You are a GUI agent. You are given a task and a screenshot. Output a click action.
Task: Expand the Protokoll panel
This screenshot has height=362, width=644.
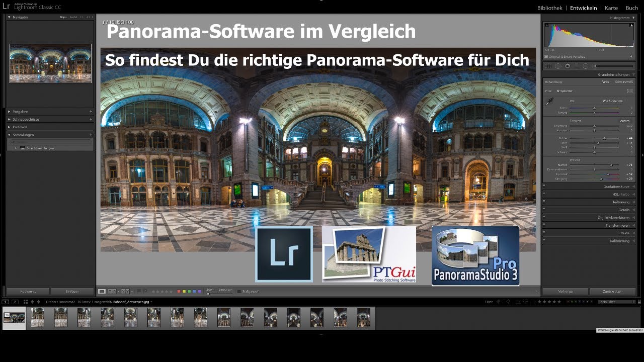point(9,127)
